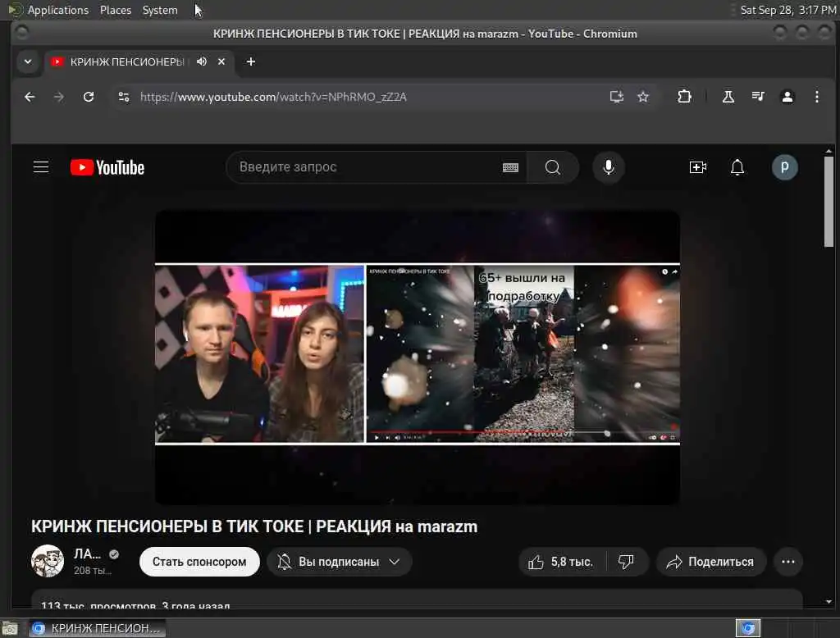
Task: Open the notifications bell
Action: [x=737, y=167]
